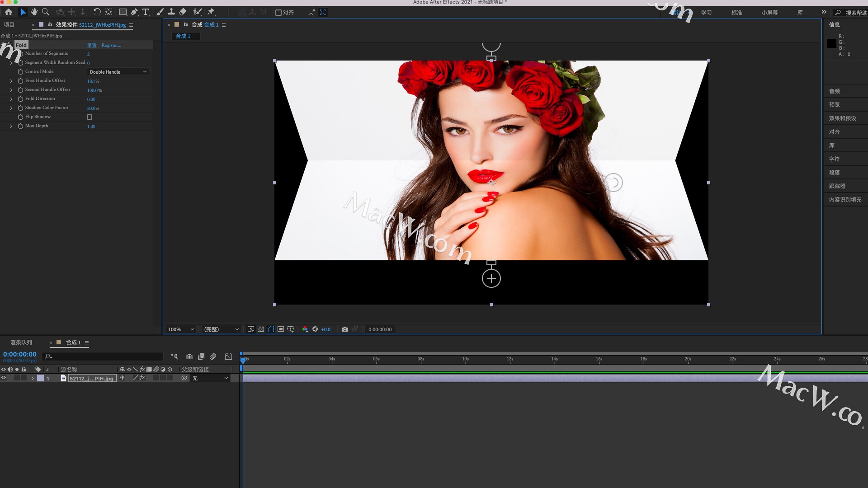Select the Rotation tool
868x488 pixels.
[x=97, y=12]
